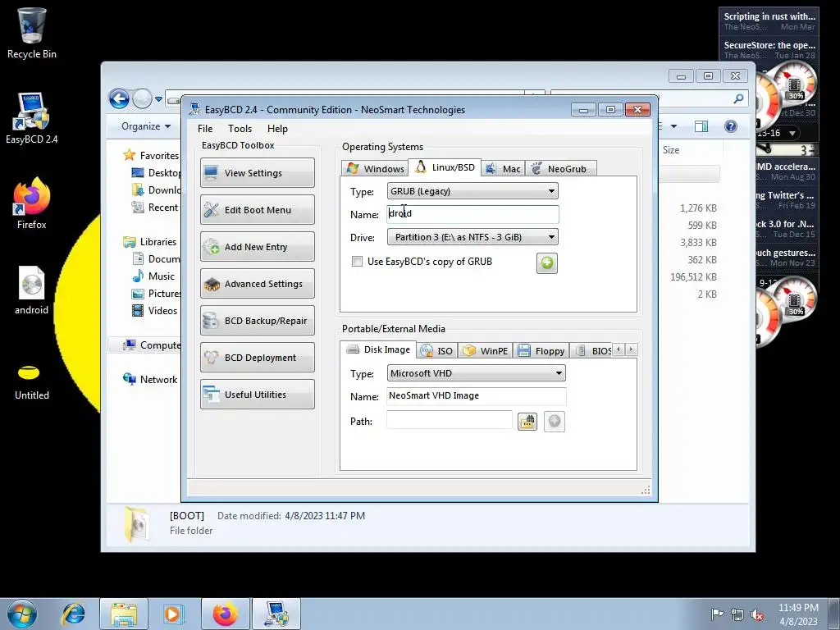Open BCD Backup/Repair section
This screenshot has height=630, width=840.
coord(257,321)
